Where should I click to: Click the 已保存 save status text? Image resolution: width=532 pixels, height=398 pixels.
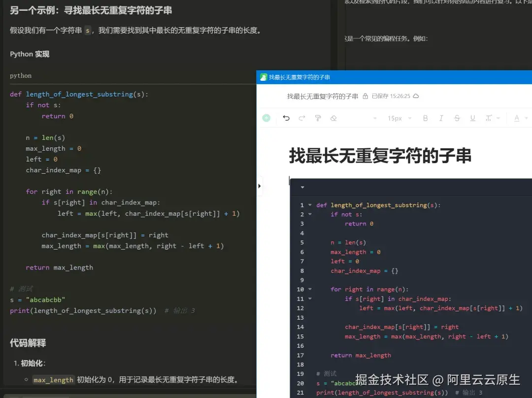379,96
